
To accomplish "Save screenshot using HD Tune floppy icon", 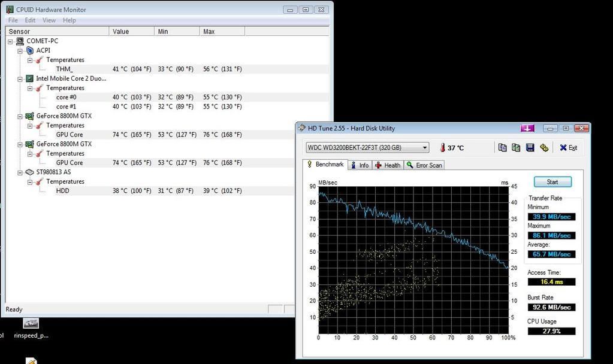I will coord(530,147).
